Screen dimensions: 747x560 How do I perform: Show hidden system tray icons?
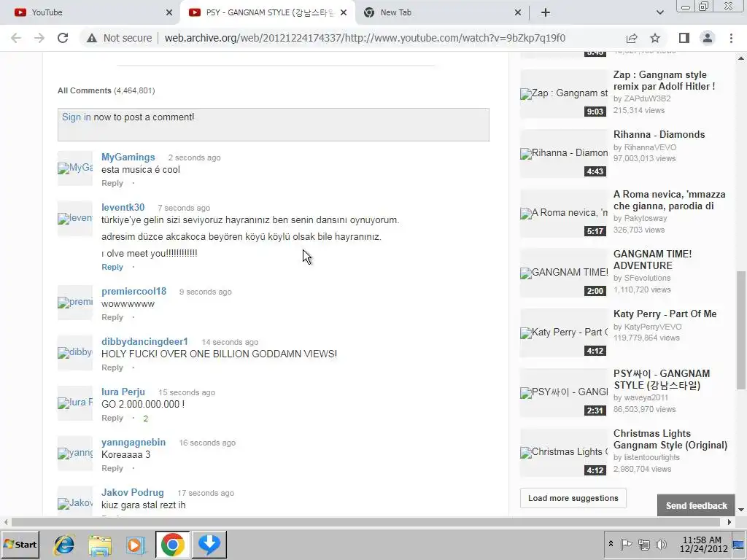pos(611,544)
